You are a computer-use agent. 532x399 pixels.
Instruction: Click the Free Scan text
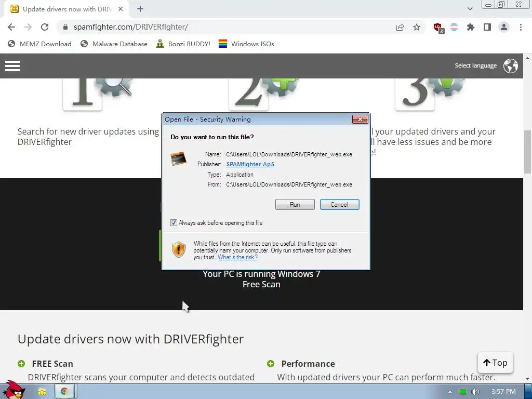(x=261, y=284)
